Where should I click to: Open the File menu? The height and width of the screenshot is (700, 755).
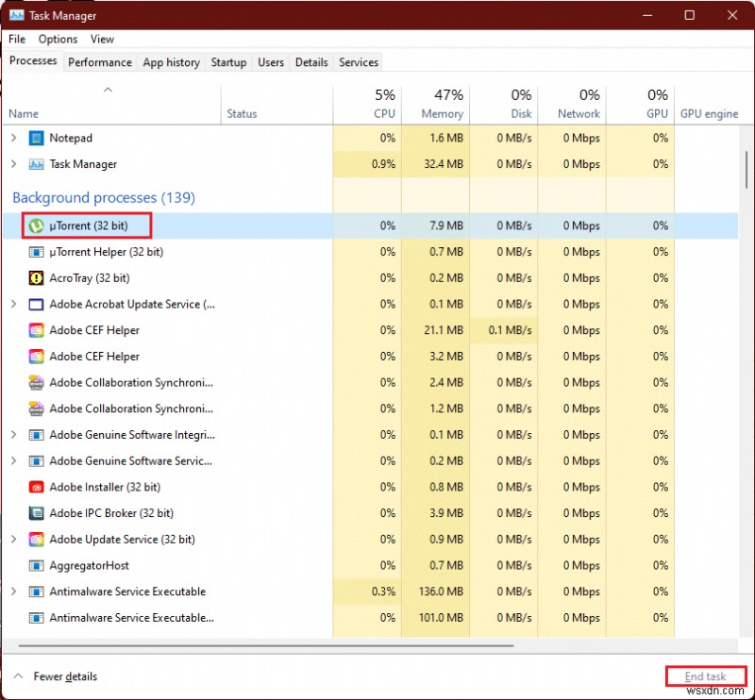tap(17, 39)
